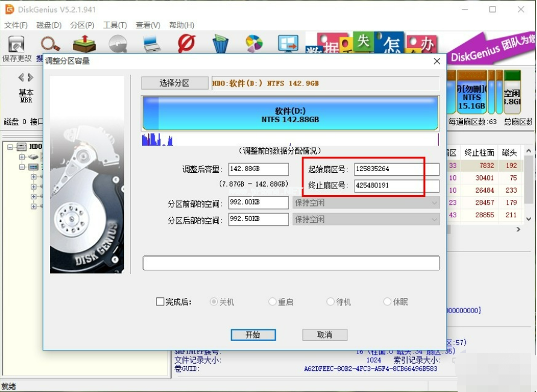Click the blue 软件(D:) partition bar
537x392 pixels.
pyautogui.click(x=290, y=113)
